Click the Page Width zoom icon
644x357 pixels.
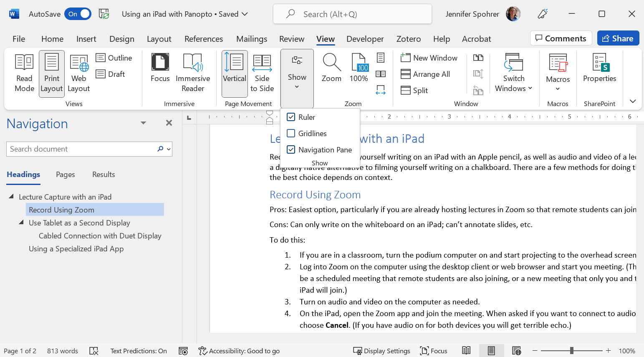pos(381,90)
